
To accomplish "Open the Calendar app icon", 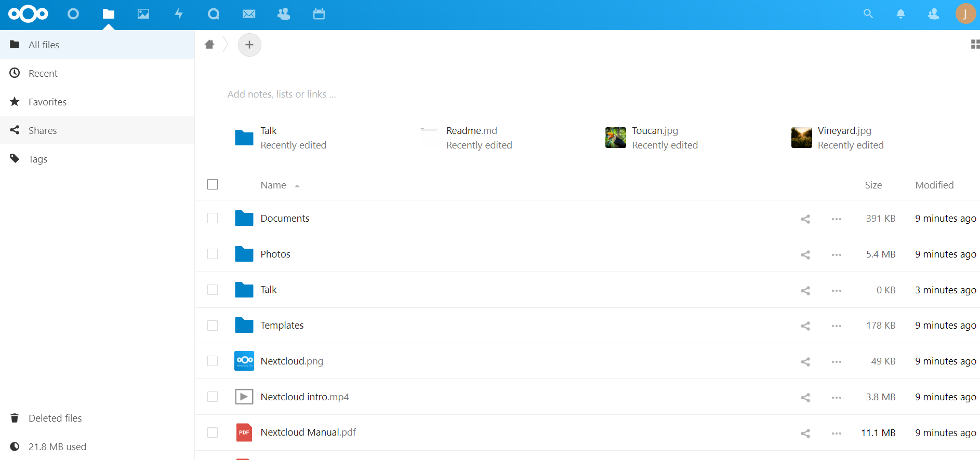I will pos(319,14).
